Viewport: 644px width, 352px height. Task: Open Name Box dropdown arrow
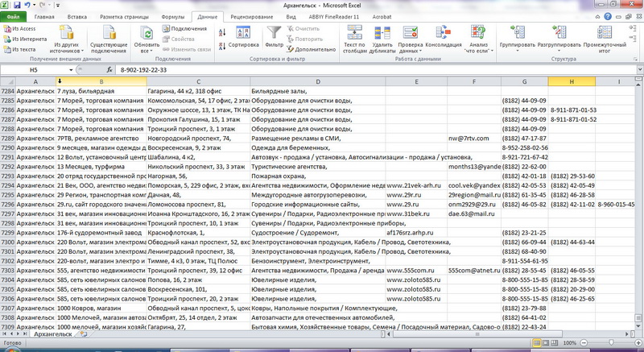click(x=71, y=70)
